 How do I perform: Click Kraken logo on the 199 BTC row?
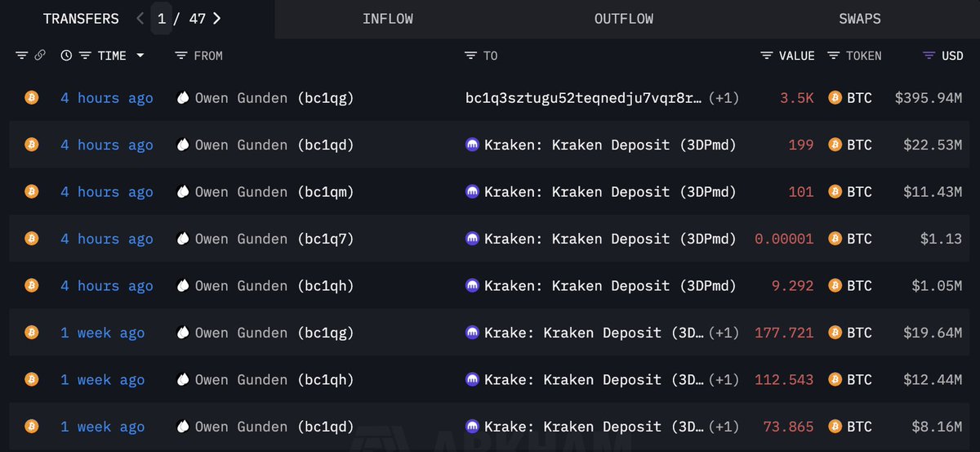click(x=472, y=145)
